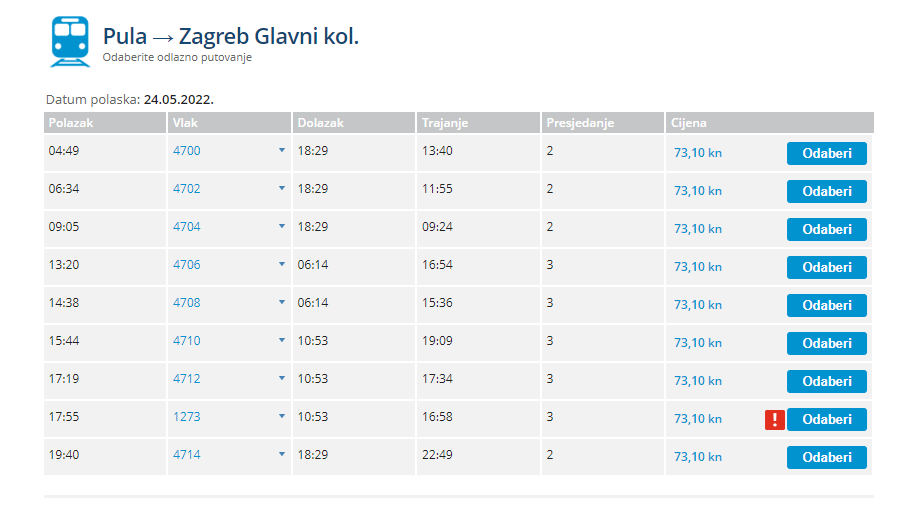Click the 73,10 kn price for 06:34 departure
The image size is (916, 508).
pyautogui.click(x=698, y=191)
